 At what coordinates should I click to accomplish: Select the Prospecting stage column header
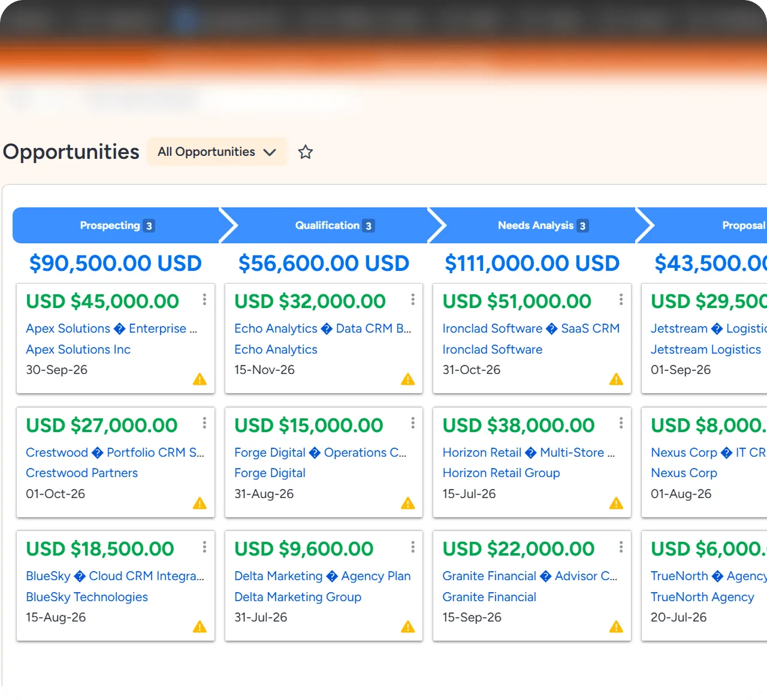[117, 225]
